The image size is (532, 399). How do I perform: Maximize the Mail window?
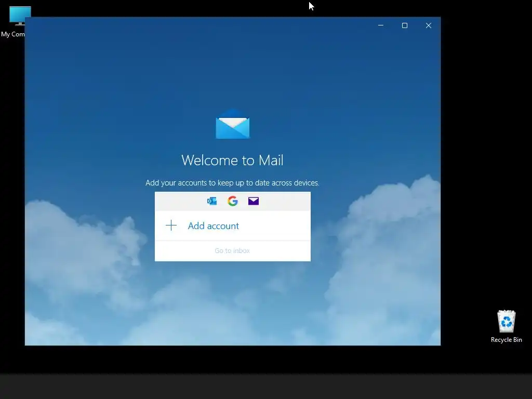(404, 25)
